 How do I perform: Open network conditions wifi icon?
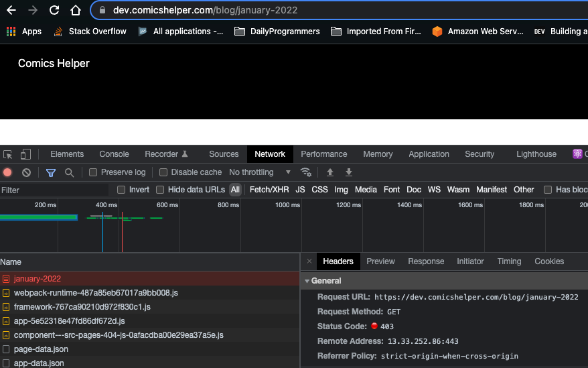305,172
